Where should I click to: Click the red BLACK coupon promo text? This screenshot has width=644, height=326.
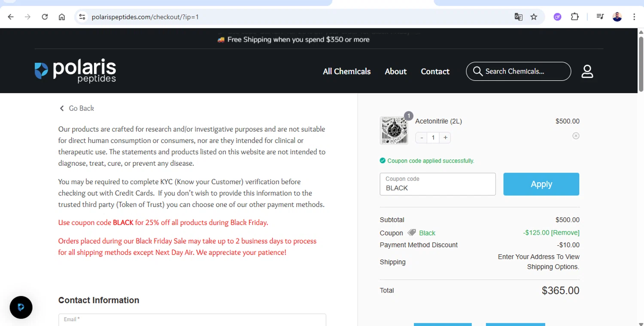click(163, 222)
